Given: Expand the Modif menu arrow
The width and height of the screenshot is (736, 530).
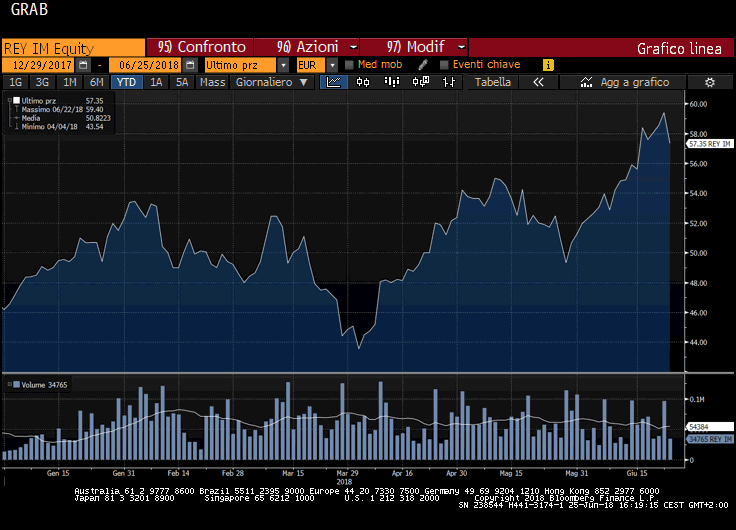Looking at the screenshot, I should click(461, 47).
